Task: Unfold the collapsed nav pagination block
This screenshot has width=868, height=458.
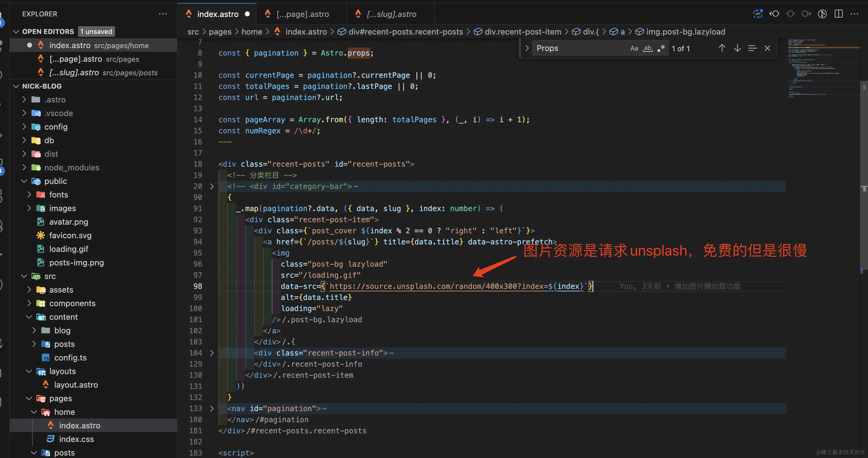Action: point(212,408)
